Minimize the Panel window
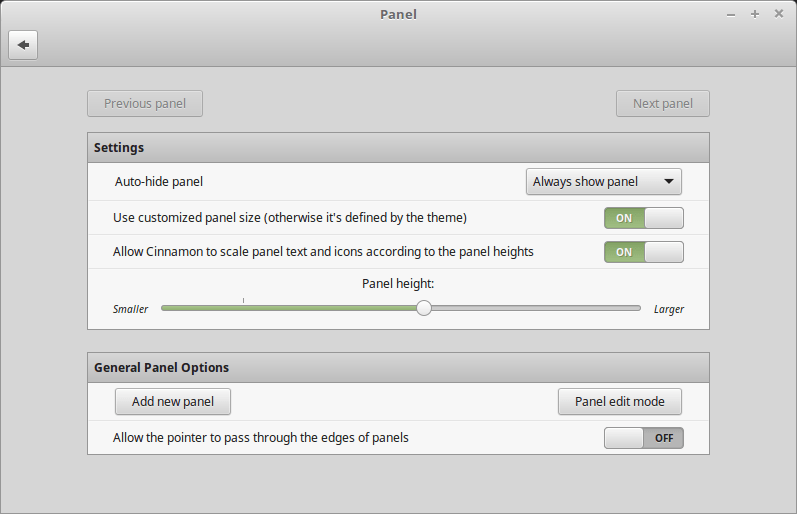797x514 pixels. pyautogui.click(x=731, y=14)
